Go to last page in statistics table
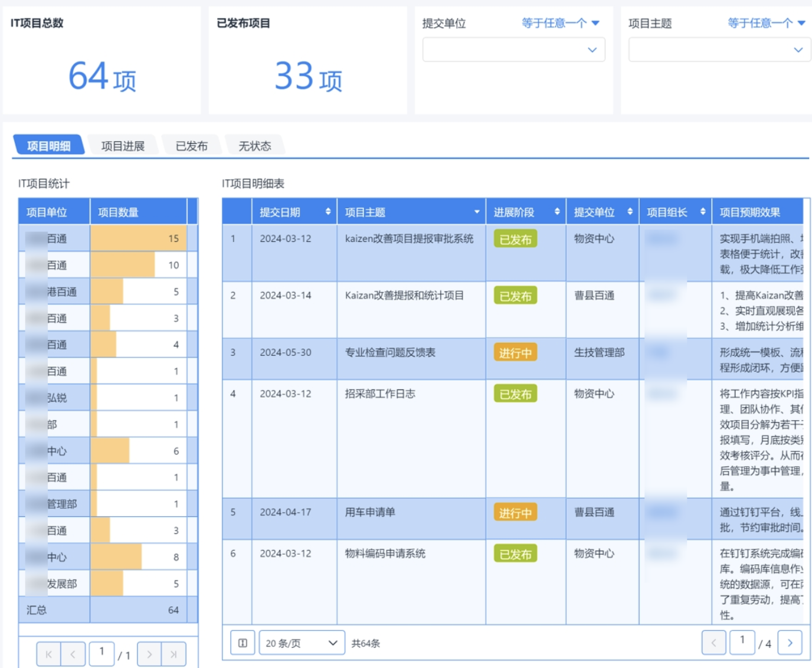The height and width of the screenshot is (668, 812). [x=173, y=654]
